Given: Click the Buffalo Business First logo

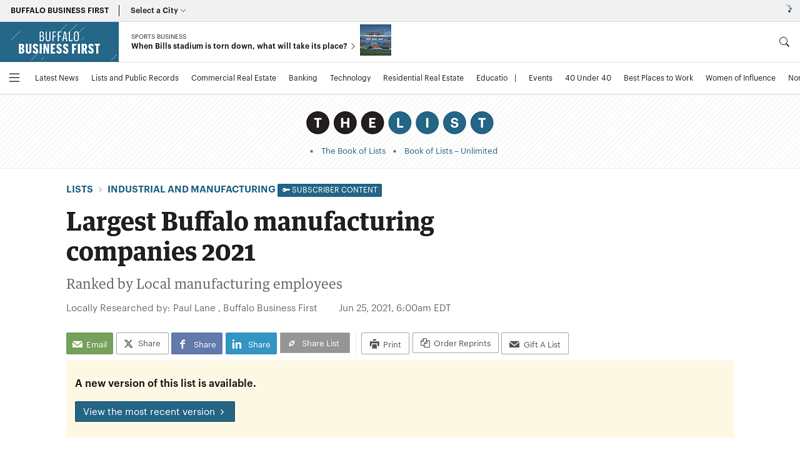Looking at the screenshot, I should click(59, 42).
